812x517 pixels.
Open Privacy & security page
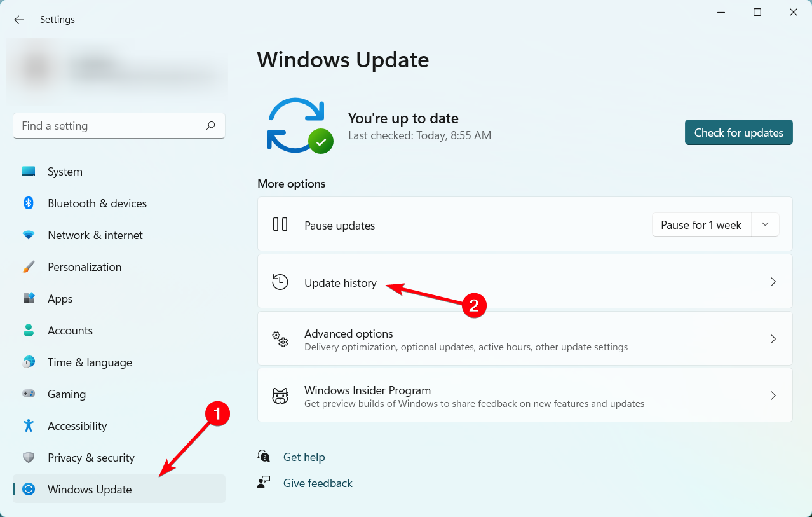tap(119, 458)
